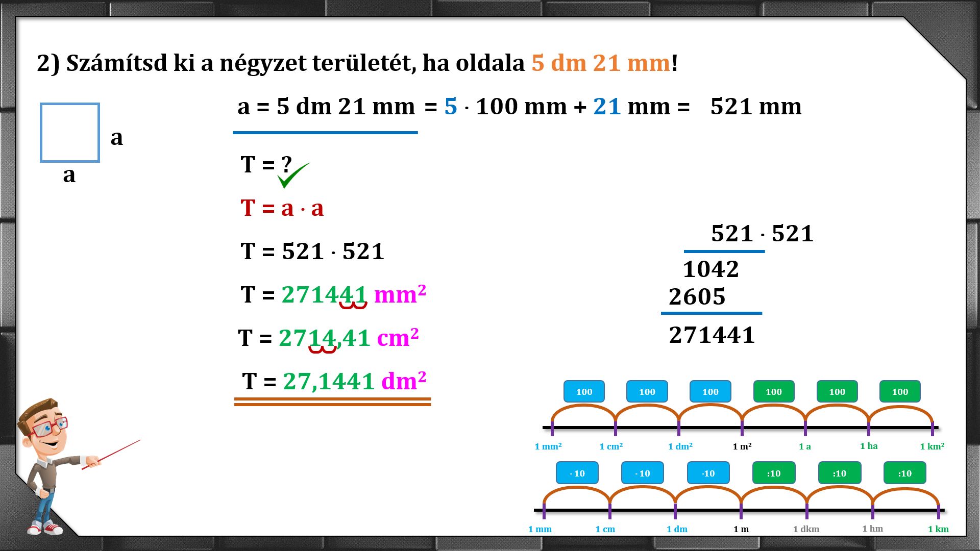Click the green 100 box between 1 m² and 1 a
The image size is (980, 551).
point(773,391)
